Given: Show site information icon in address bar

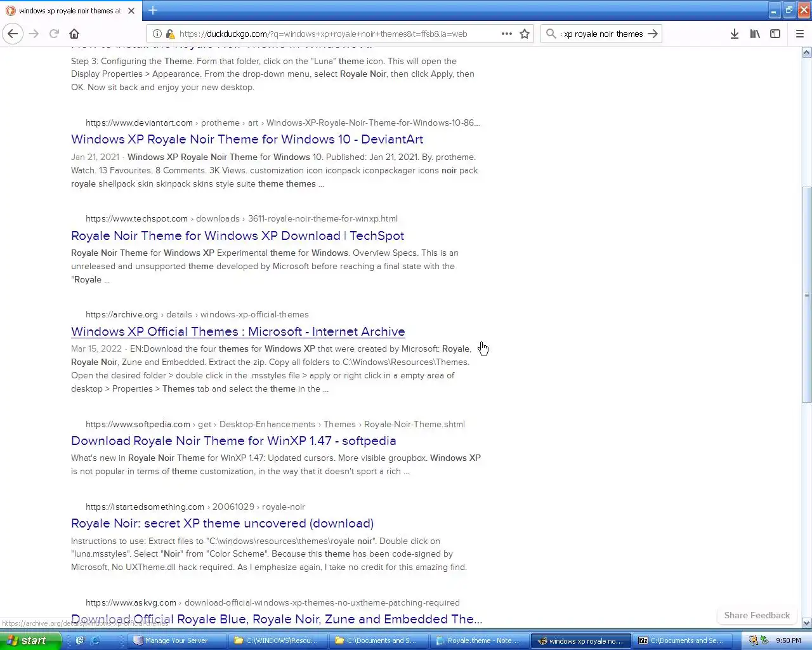Looking at the screenshot, I should point(157,34).
